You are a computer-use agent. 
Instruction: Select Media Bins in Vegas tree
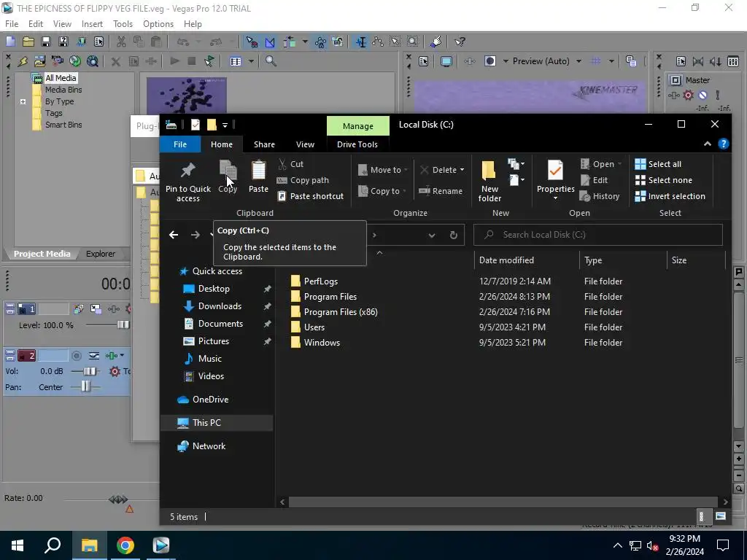(63, 90)
